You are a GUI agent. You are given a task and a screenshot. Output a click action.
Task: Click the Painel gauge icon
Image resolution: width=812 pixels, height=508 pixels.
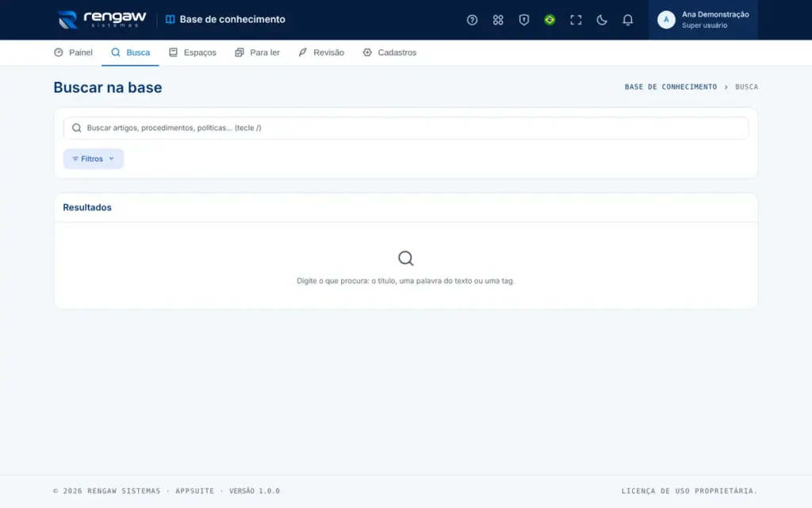point(59,52)
